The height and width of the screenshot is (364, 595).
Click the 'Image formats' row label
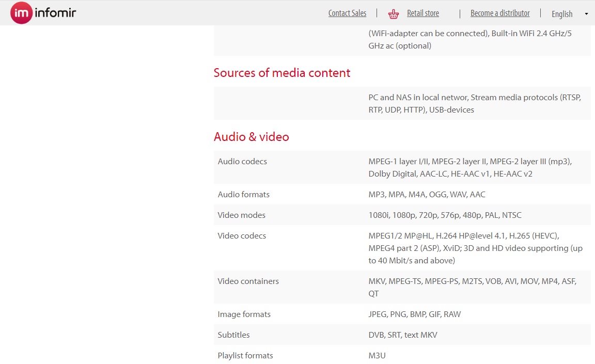tap(244, 314)
